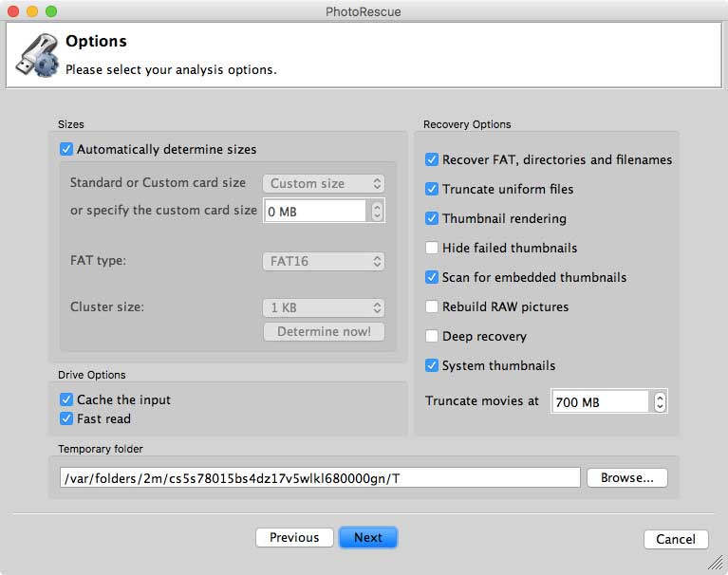
Task: Uncheck Recover FAT, directories and filenames
Action: [432, 159]
